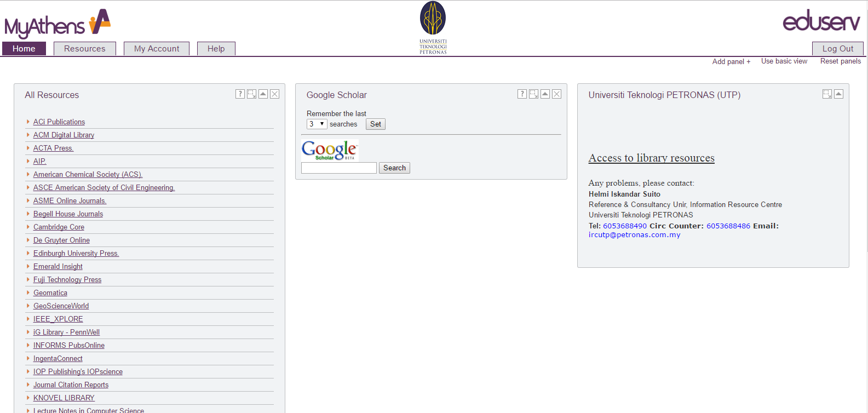Open iG Library - PennWell link
Image resolution: width=868 pixels, height=413 pixels.
tap(66, 332)
